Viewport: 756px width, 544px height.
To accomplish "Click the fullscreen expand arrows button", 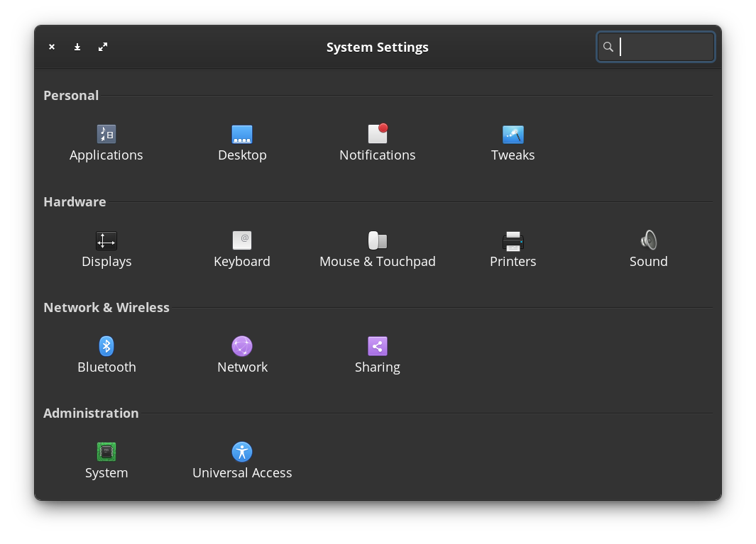I will (103, 47).
